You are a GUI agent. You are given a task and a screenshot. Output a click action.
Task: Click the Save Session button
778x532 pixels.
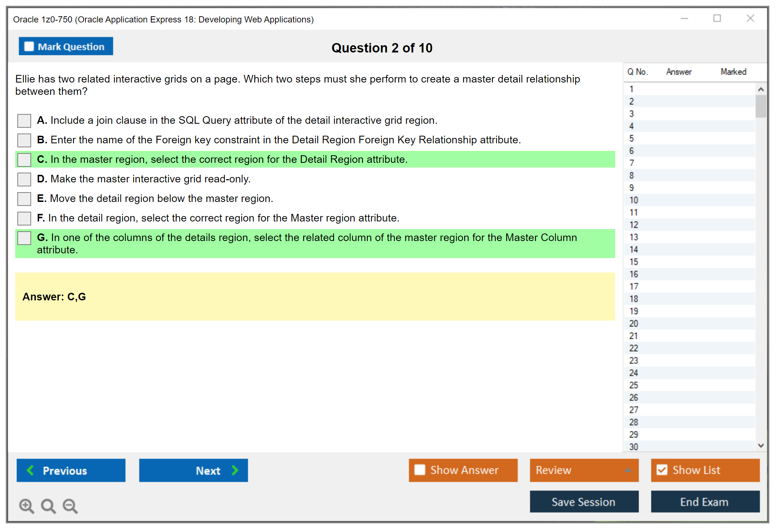[584, 502]
